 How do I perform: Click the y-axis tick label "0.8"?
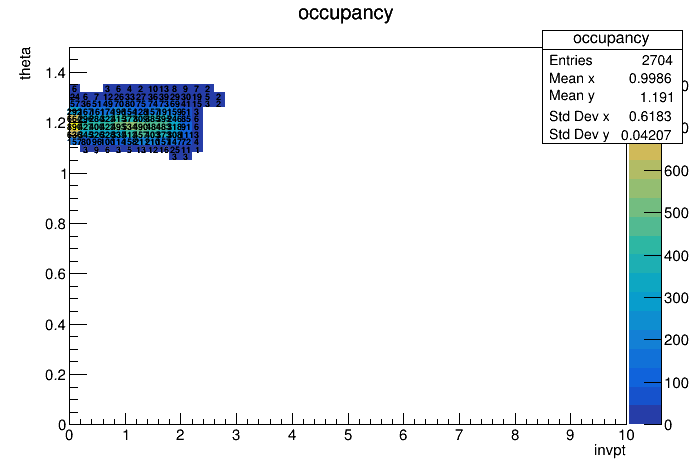click(55, 224)
